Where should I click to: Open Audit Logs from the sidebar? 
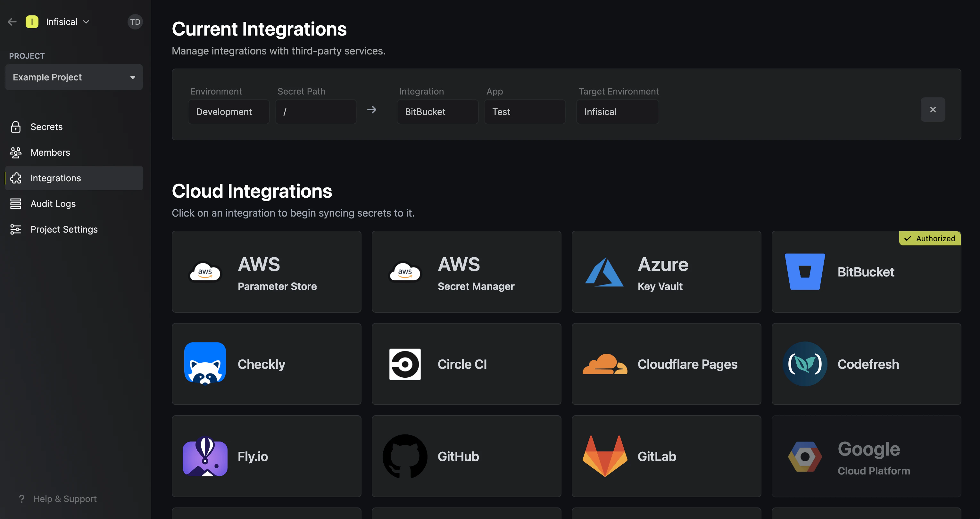coord(74,204)
